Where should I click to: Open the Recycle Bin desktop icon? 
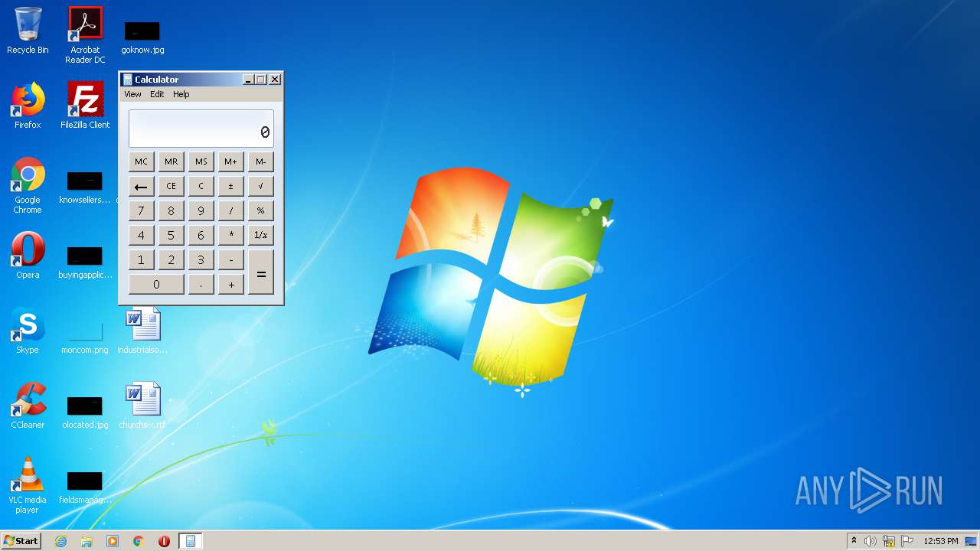pos(28,31)
